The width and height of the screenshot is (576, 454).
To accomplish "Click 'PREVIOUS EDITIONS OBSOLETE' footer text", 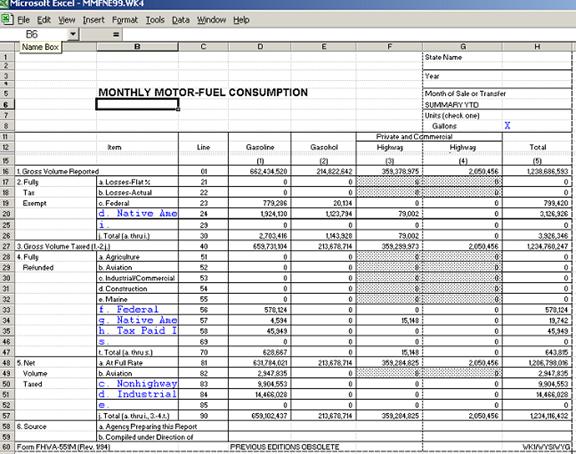I will pos(285,447).
